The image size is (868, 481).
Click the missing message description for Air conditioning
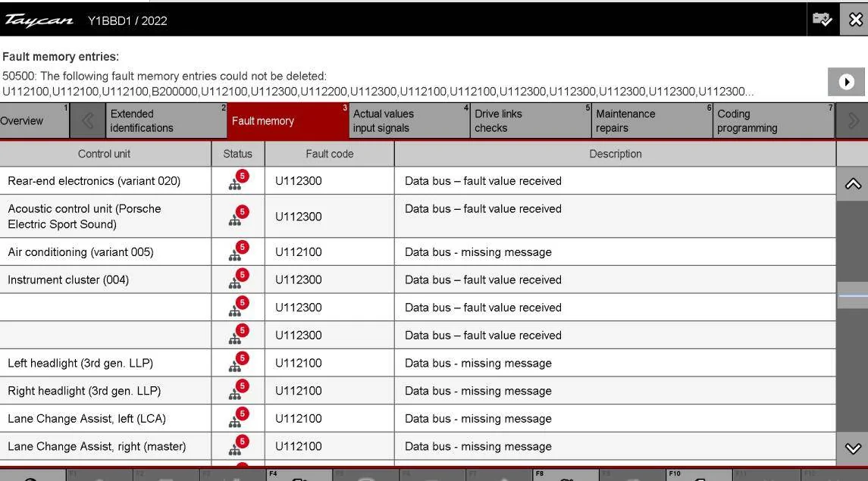[x=478, y=251]
